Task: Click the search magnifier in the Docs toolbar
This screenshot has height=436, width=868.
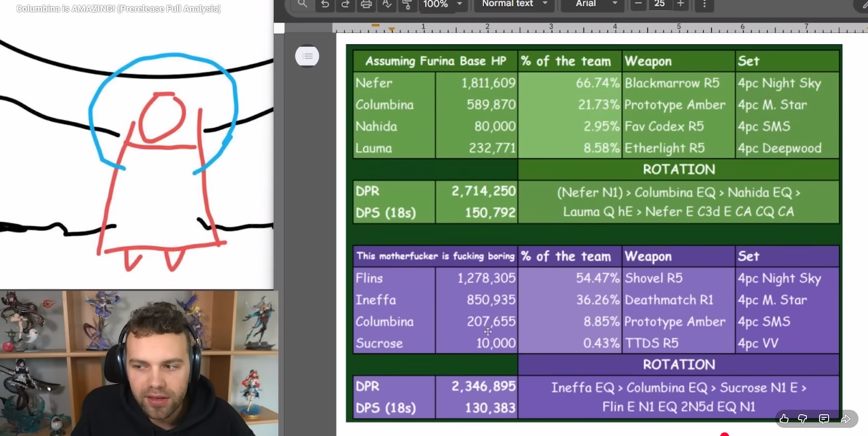Action: coord(302,4)
